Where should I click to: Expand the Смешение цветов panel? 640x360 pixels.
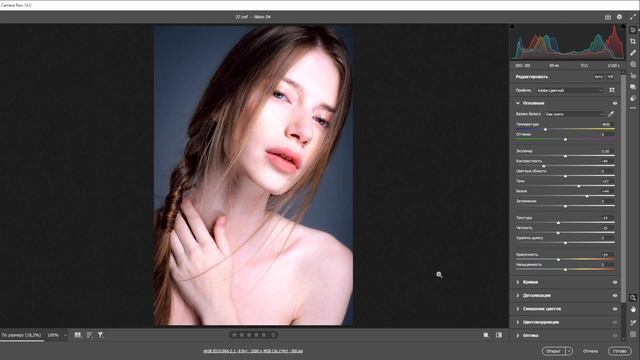pos(518,309)
